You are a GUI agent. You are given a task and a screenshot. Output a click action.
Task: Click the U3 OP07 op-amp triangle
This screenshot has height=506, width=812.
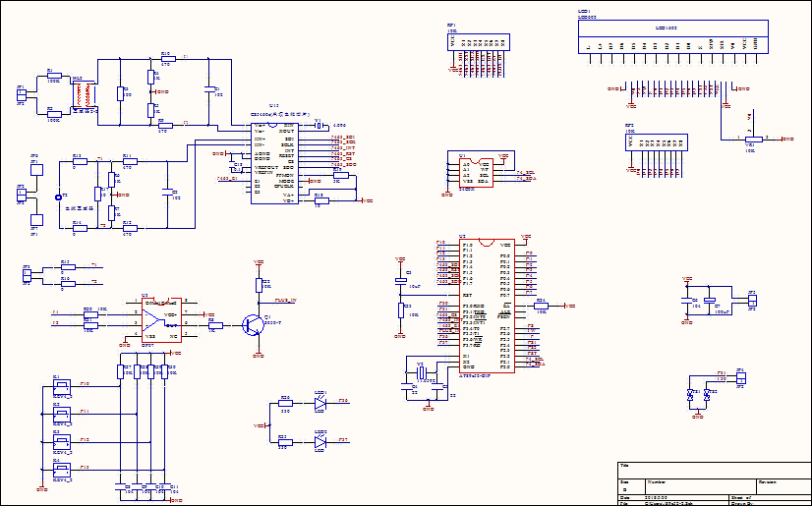coord(157,318)
